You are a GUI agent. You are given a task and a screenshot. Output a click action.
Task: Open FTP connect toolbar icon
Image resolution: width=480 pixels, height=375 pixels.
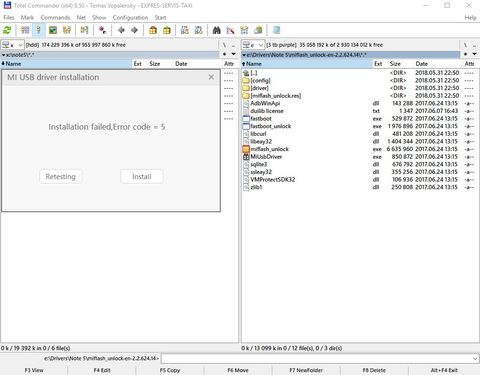click(185, 30)
